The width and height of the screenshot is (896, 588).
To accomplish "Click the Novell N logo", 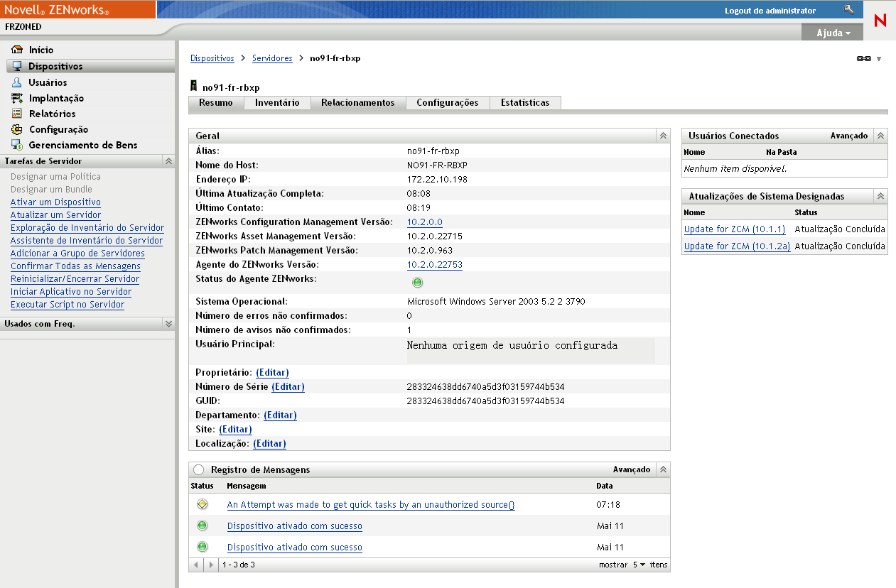I will coord(880,21).
